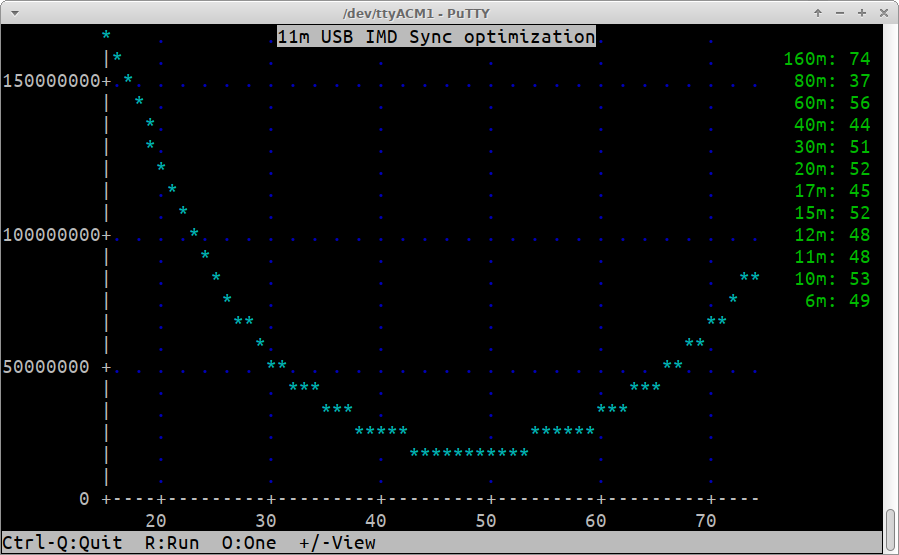Screen dimensions: 899x555
Task: Click the 50 x-axis label
Action: 486,520
